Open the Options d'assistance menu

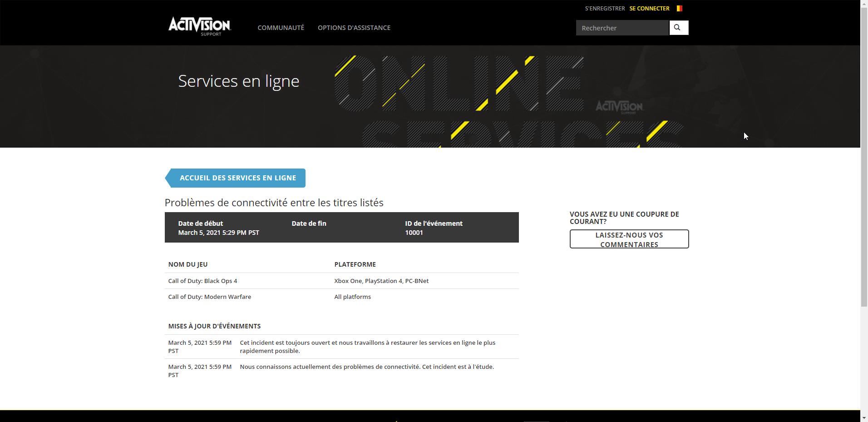354,28
